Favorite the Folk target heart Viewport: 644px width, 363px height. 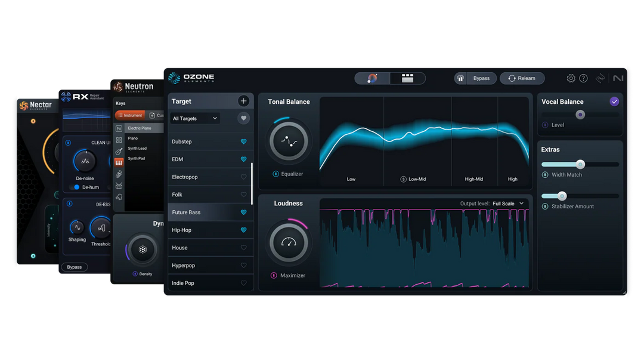pos(243,195)
